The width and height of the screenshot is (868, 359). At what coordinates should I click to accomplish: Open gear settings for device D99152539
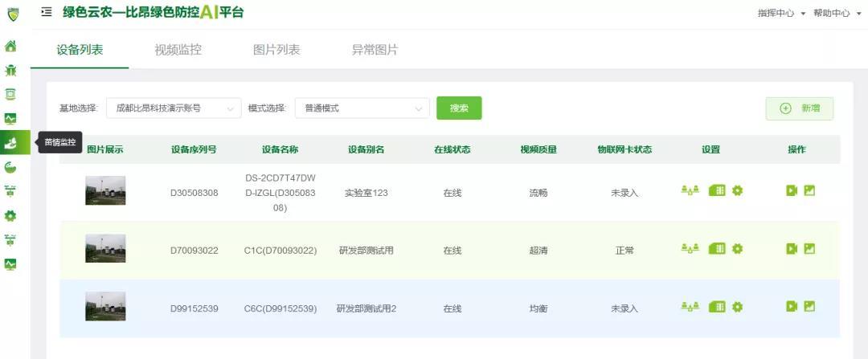point(737,307)
